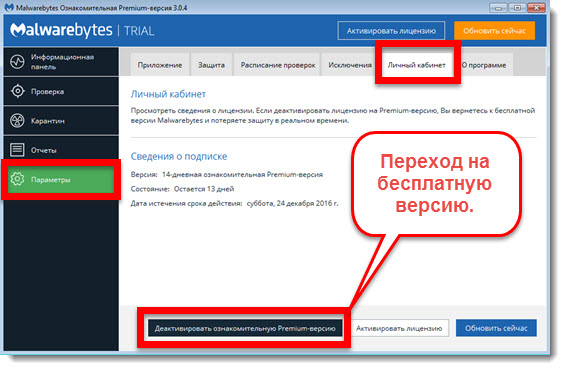The width and height of the screenshot is (565, 370).
Task: Open Проверка sidebar section
Action: [x=61, y=91]
